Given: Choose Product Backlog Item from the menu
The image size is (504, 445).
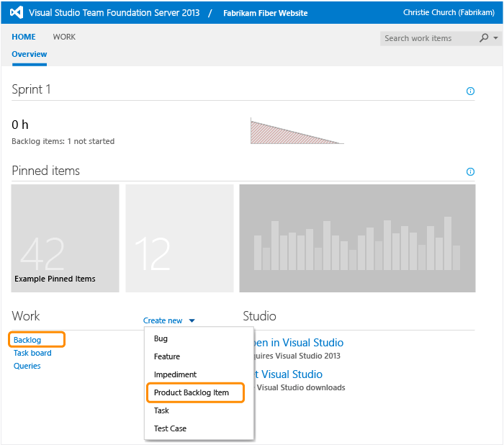Looking at the screenshot, I should (192, 392).
